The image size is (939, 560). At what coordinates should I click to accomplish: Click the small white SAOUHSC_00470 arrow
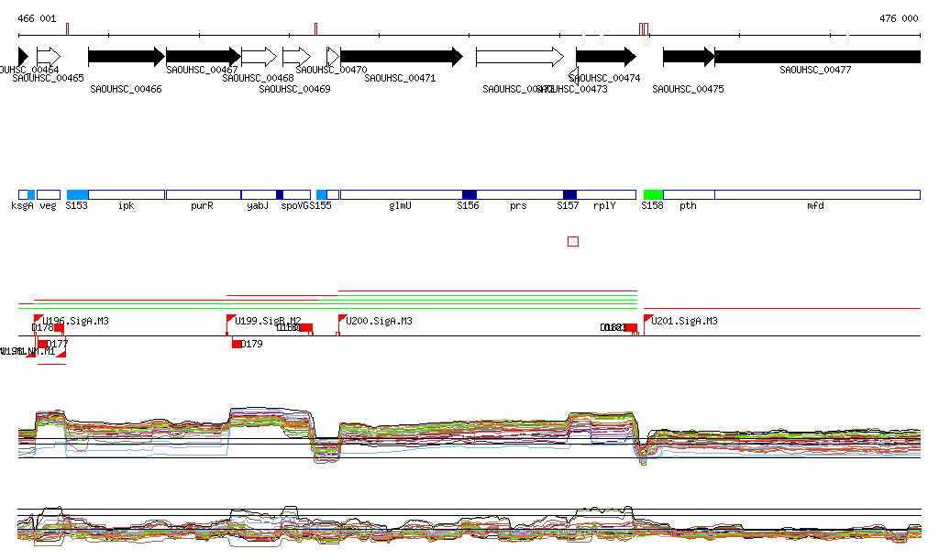tap(333, 57)
